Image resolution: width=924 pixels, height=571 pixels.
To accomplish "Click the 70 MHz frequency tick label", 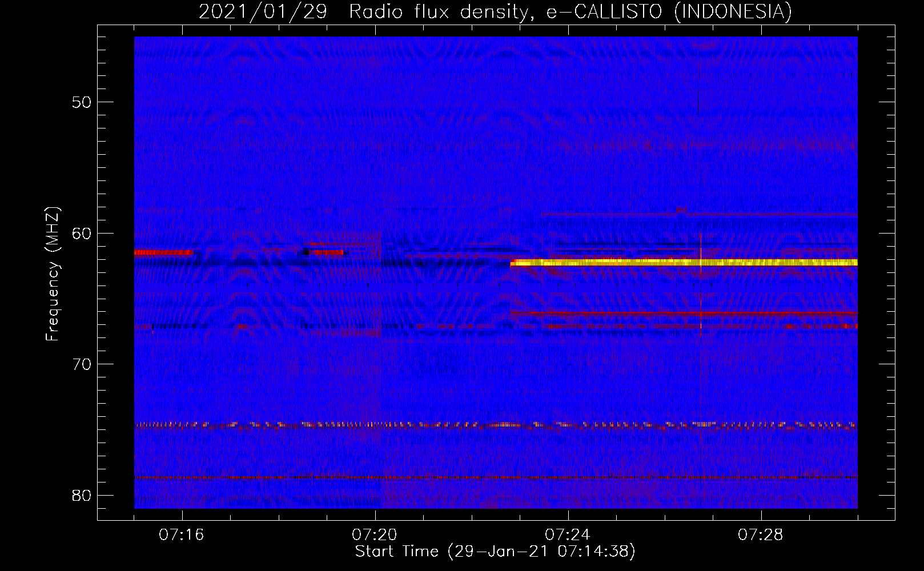I will pos(82,364).
